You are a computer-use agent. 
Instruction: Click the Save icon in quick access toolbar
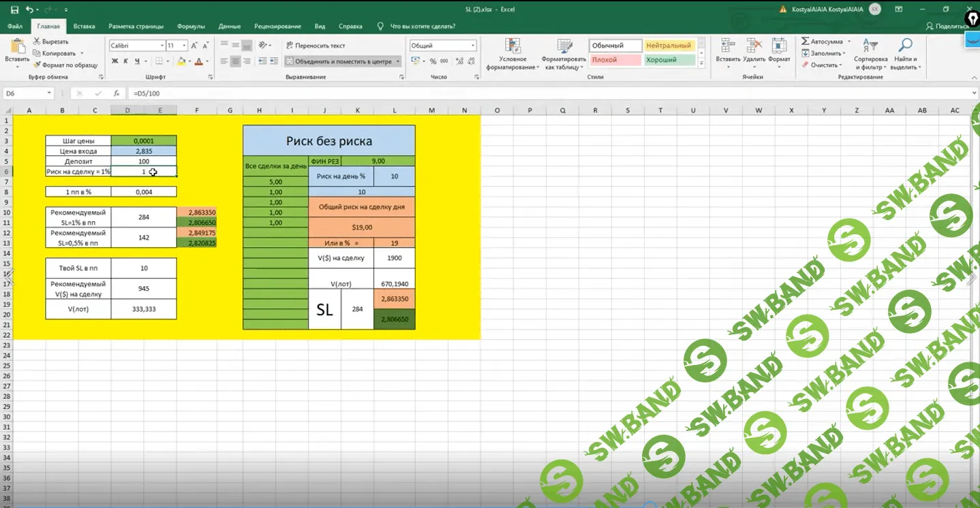click(14, 10)
